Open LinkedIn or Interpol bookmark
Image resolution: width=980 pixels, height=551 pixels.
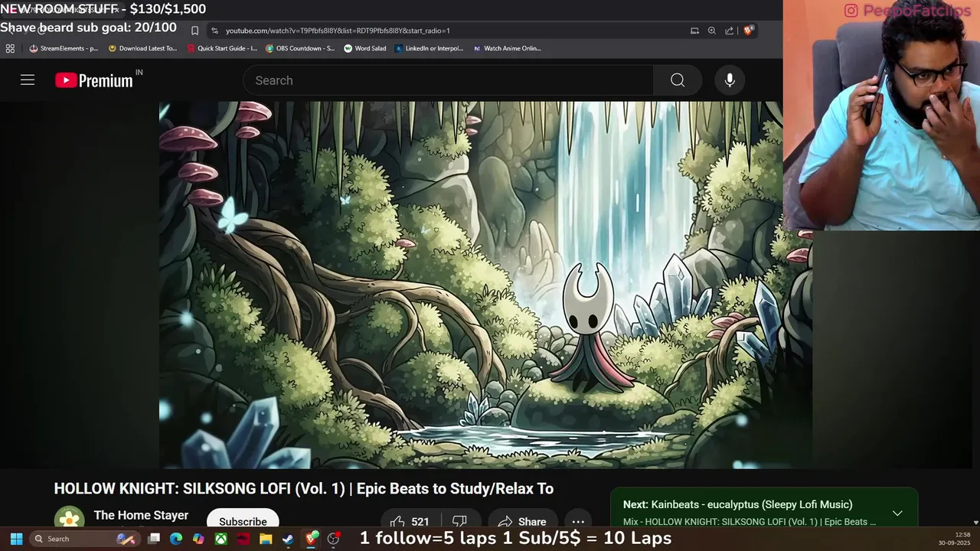(x=429, y=48)
